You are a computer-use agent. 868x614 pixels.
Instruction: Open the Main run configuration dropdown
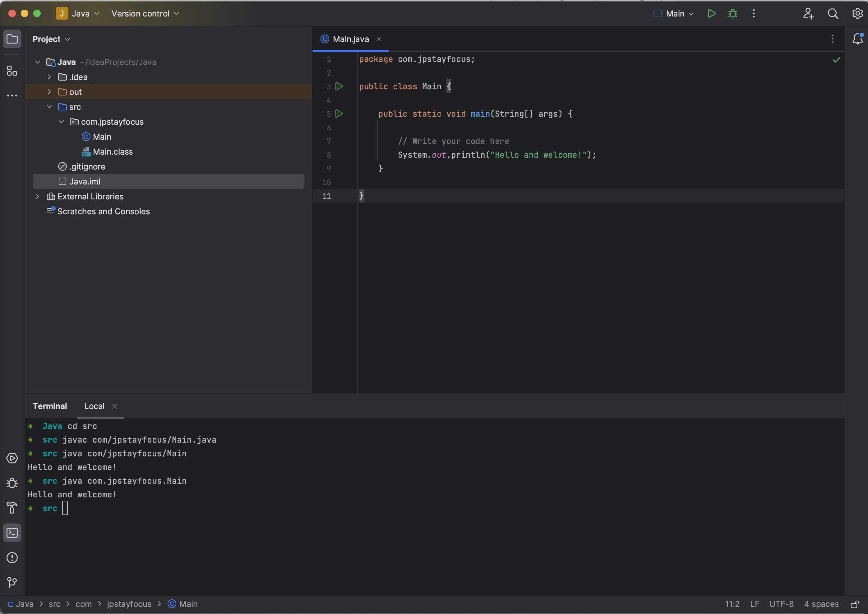tap(673, 14)
